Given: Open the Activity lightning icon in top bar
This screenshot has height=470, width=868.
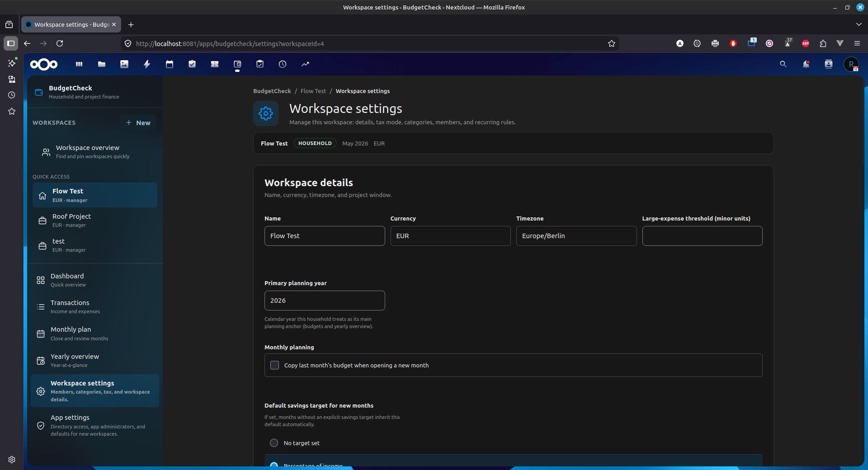Looking at the screenshot, I should tap(147, 64).
